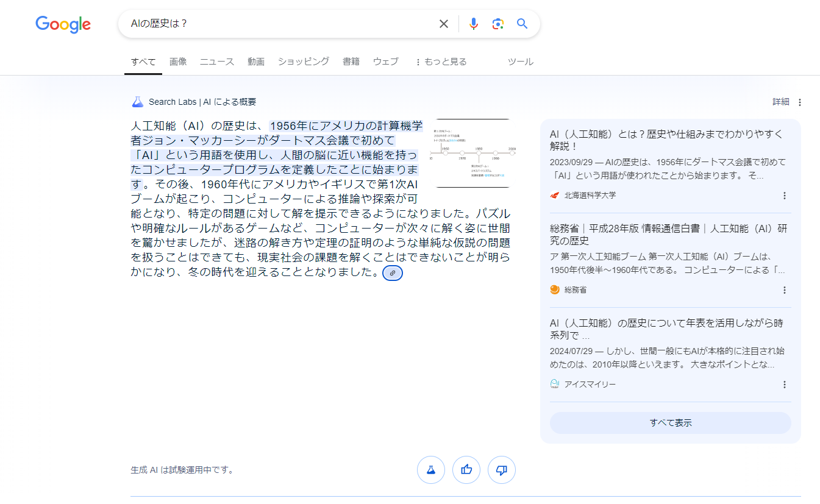
Task: Click the red 北海道科学大学 favicon
Action: point(555,196)
